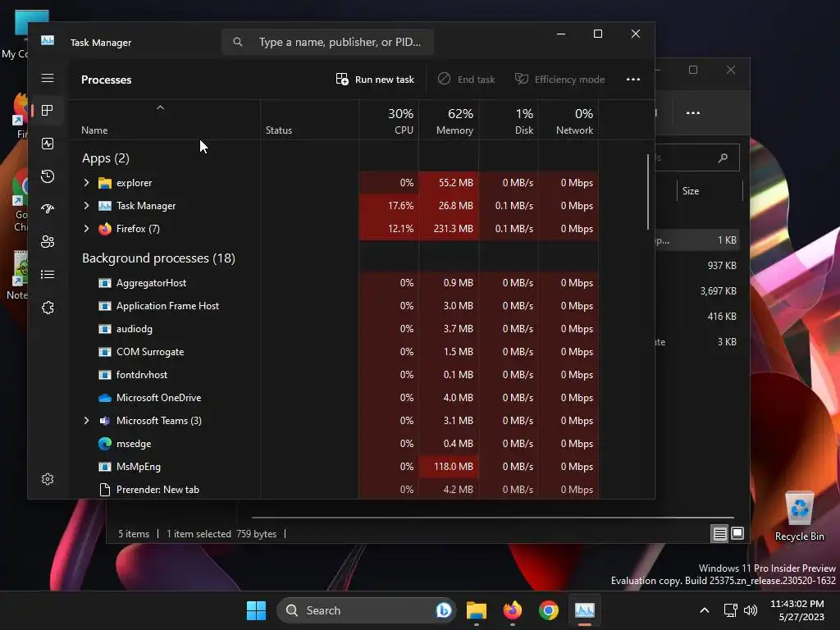Expand the Microsoft Teams (3) process group
This screenshot has width=840, height=630.
(86, 421)
